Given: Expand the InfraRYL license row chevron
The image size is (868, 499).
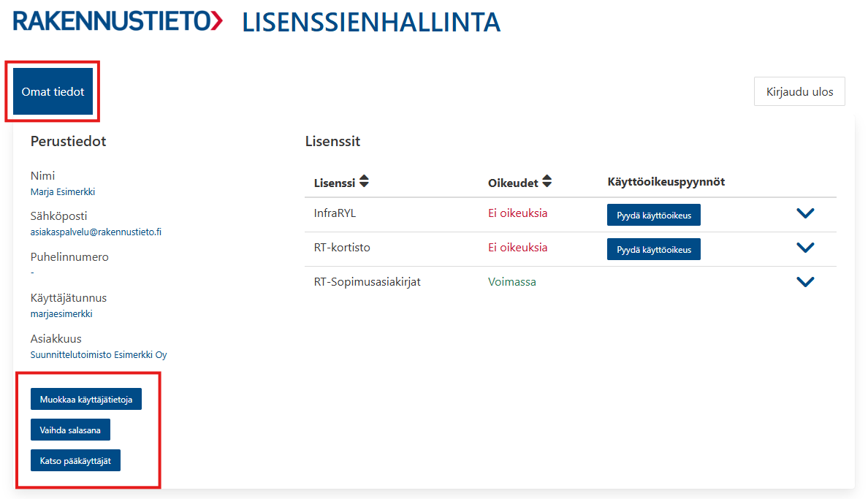Looking at the screenshot, I should click(x=805, y=213).
